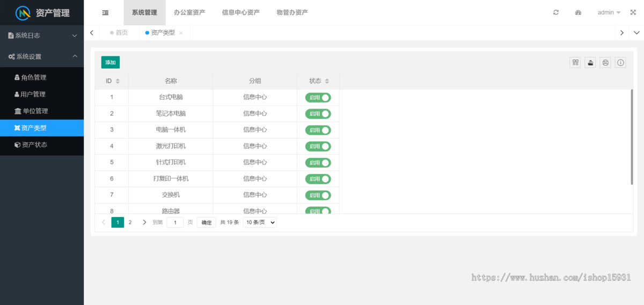Click 信息中心 in the 打复印一体机 row
The image size is (644, 305).
tap(255, 179)
